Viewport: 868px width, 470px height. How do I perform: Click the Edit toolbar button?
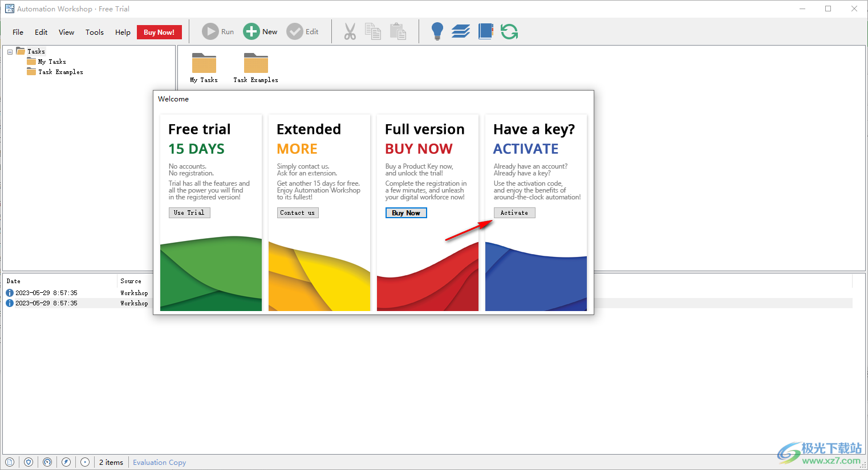[303, 32]
